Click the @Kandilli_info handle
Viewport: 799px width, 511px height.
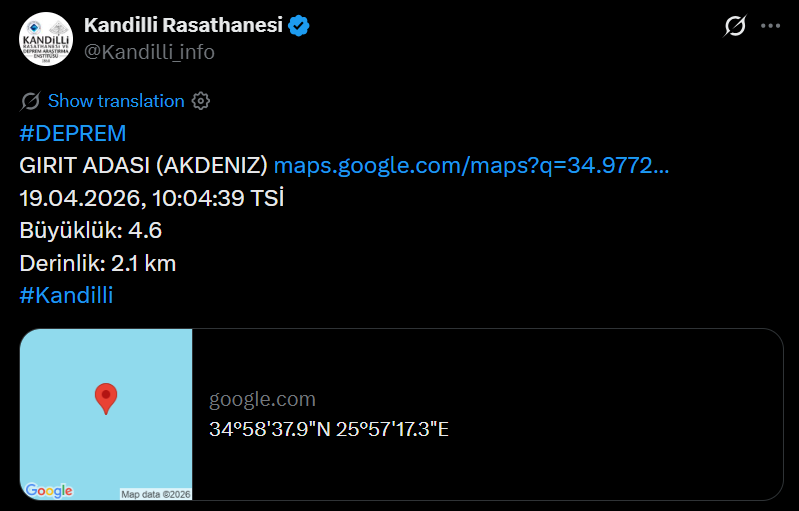point(149,52)
